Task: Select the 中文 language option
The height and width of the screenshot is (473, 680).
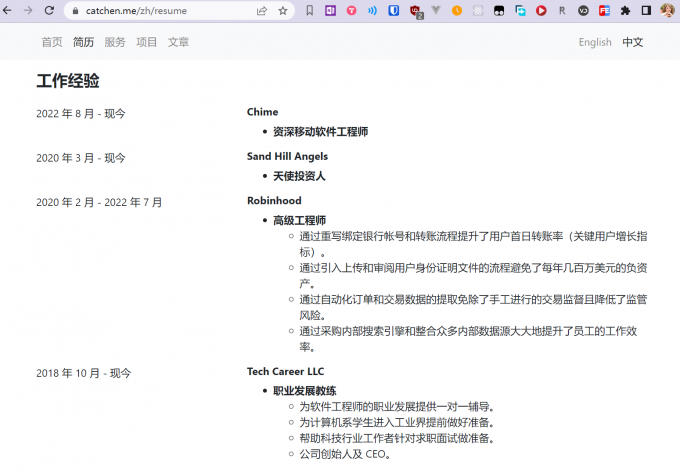Action: point(633,42)
